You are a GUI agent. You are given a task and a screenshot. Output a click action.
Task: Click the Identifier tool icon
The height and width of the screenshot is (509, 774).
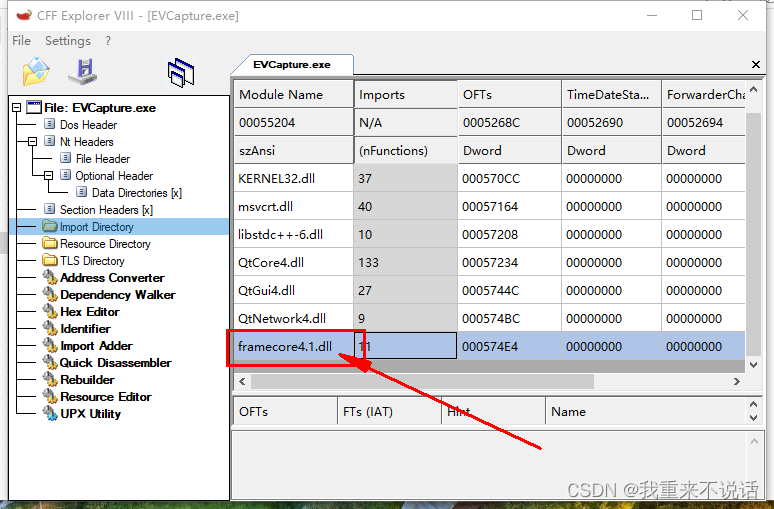50,328
